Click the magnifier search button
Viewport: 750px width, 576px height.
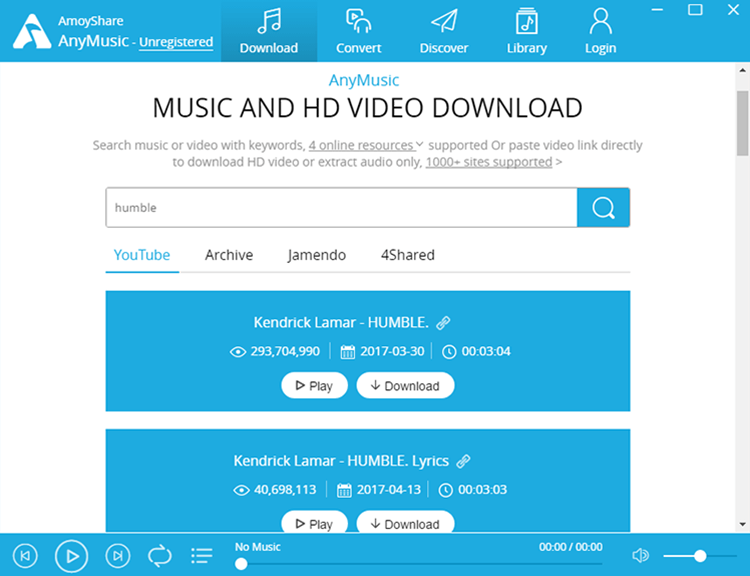(x=603, y=208)
